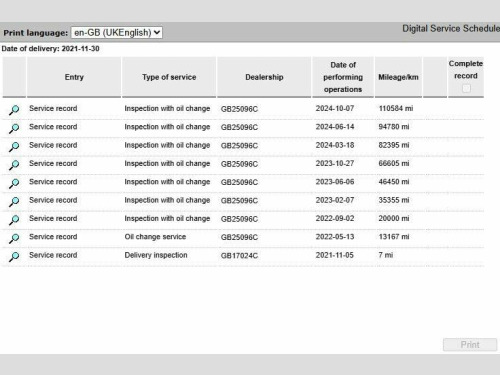Open magnifier for the 2024-03-18 entry

[14, 146]
